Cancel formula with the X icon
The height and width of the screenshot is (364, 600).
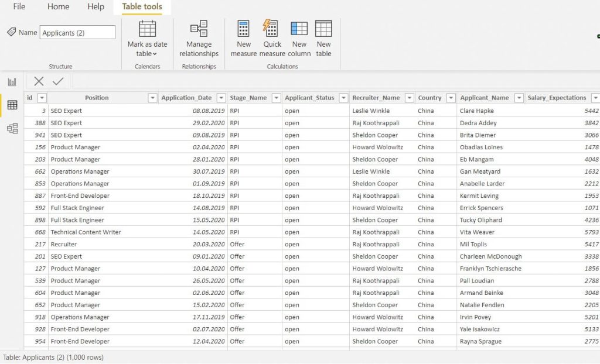(x=39, y=81)
